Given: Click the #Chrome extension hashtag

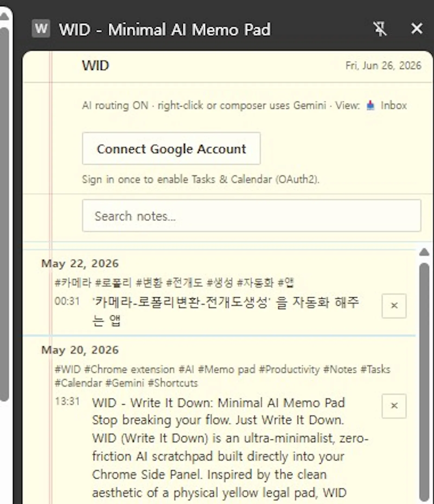Looking at the screenshot, I should coord(129,369).
